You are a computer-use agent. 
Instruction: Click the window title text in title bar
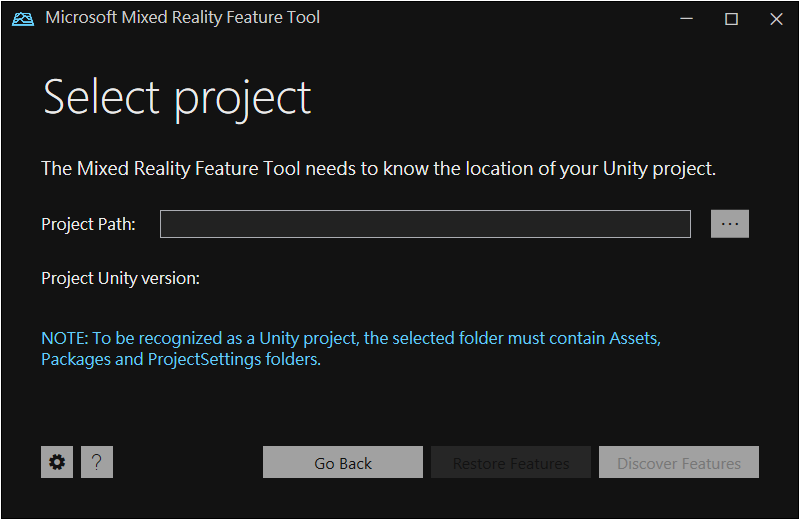[183, 18]
